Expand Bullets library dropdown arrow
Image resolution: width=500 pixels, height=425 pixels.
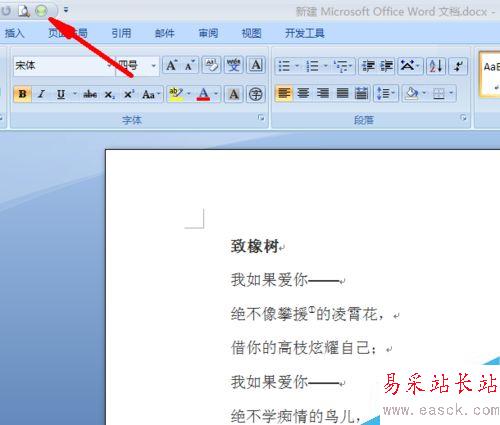[297, 66]
